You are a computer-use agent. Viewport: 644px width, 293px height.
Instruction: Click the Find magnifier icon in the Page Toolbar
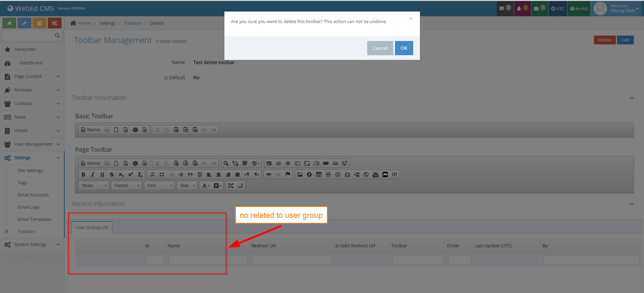tap(226, 163)
